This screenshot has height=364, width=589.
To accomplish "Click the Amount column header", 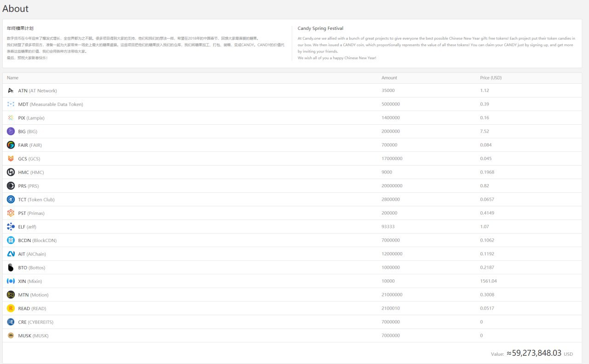I will tap(389, 78).
